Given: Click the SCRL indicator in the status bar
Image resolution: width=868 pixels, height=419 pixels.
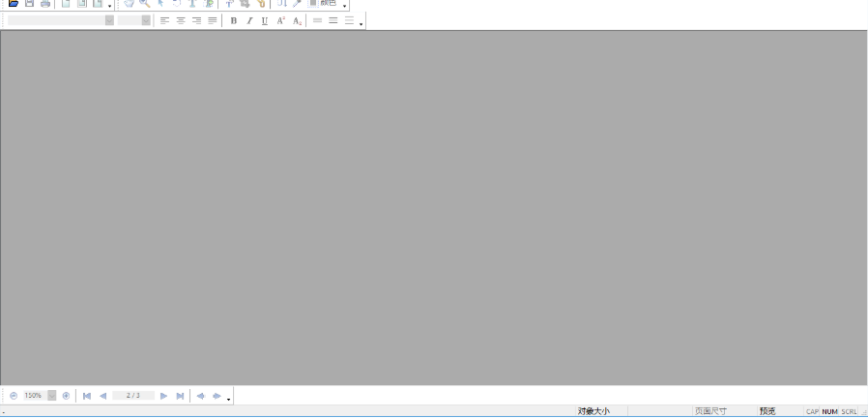Looking at the screenshot, I should point(850,412).
